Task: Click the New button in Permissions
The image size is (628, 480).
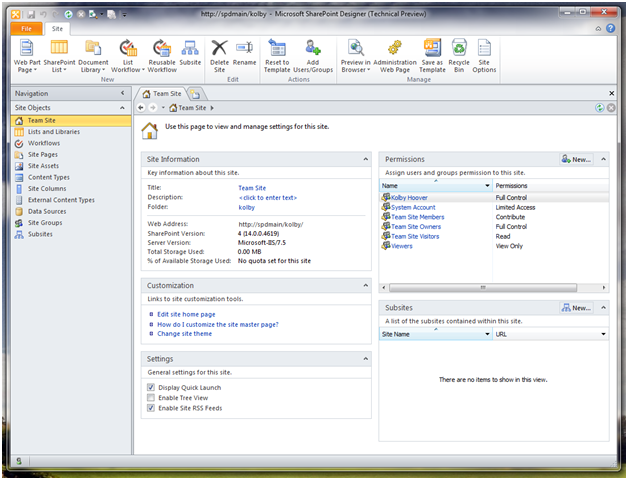Action: 576,159
